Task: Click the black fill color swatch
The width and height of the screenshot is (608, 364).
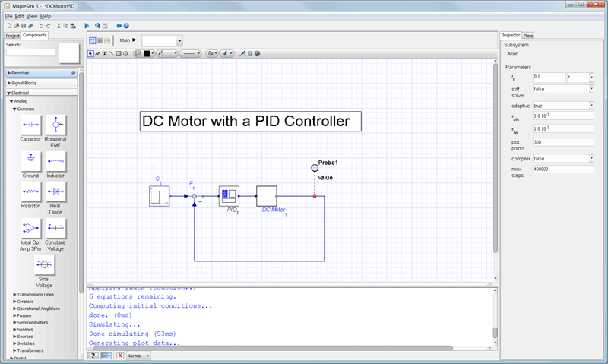Action: coord(147,54)
